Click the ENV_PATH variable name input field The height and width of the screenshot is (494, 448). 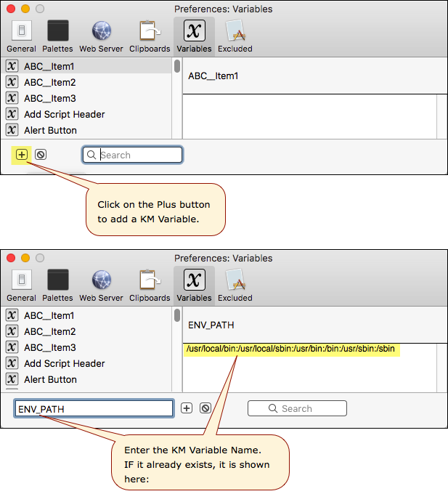coord(94,408)
